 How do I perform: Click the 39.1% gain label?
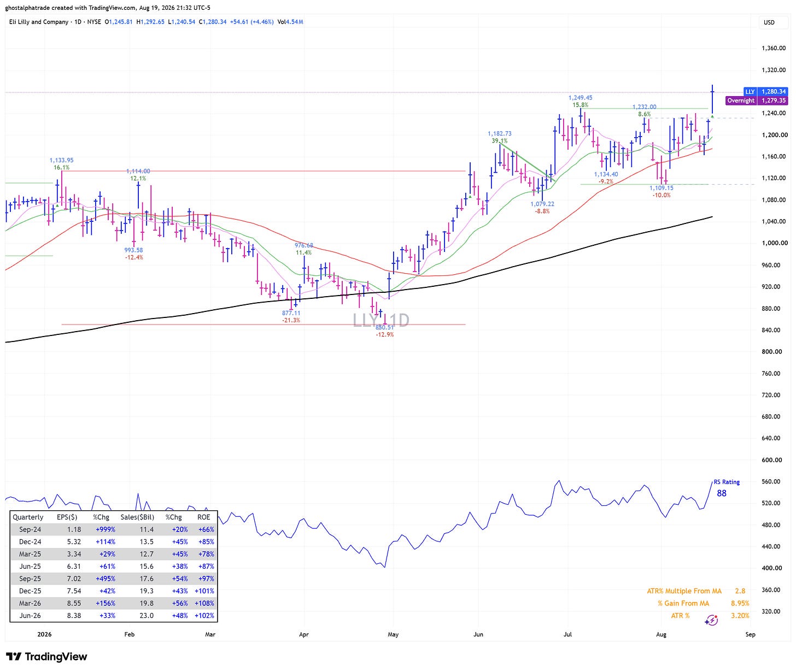pyautogui.click(x=500, y=140)
